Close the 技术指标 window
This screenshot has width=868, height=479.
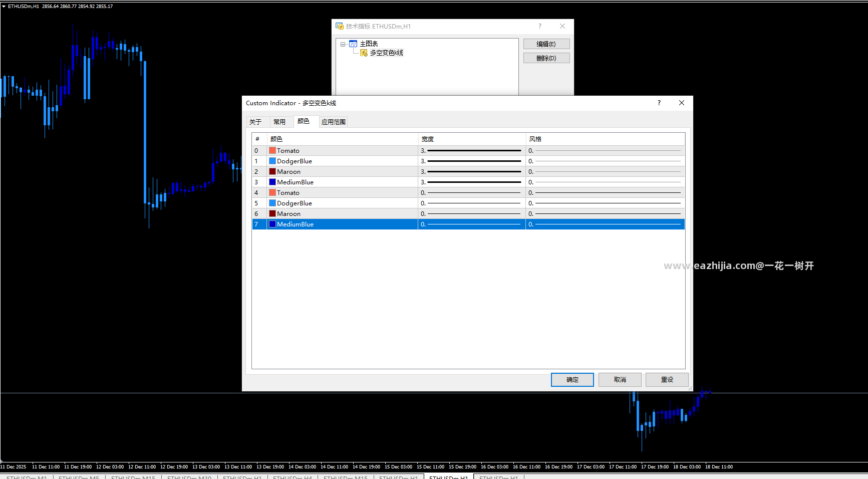tap(562, 26)
